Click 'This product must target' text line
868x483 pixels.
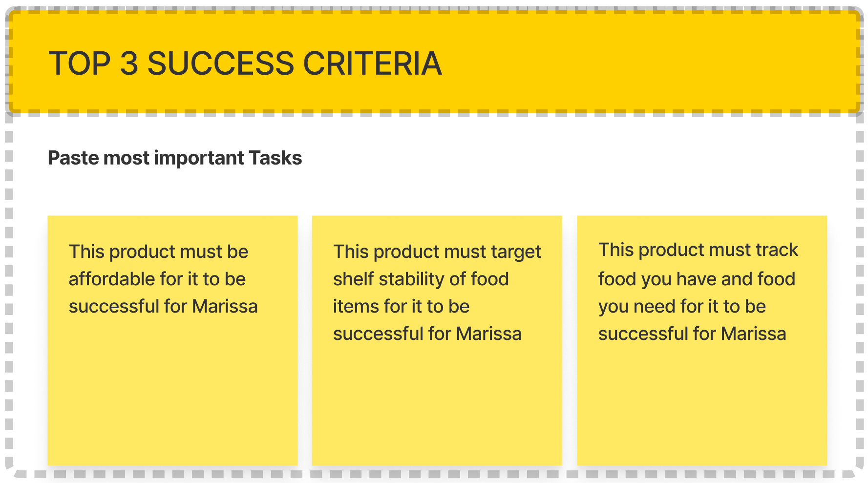pyautogui.click(x=437, y=252)
